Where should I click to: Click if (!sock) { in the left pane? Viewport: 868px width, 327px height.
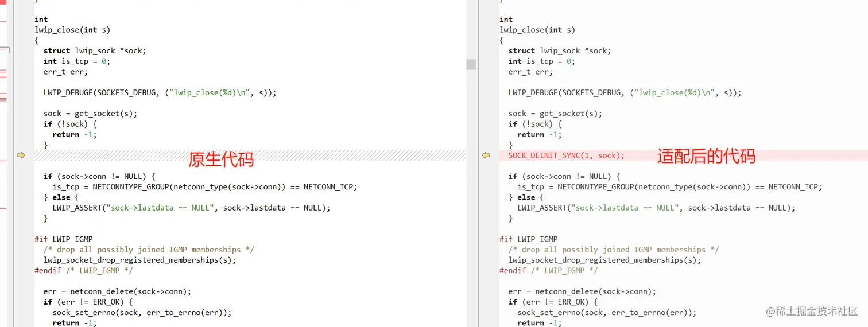(x=70, y=124)
